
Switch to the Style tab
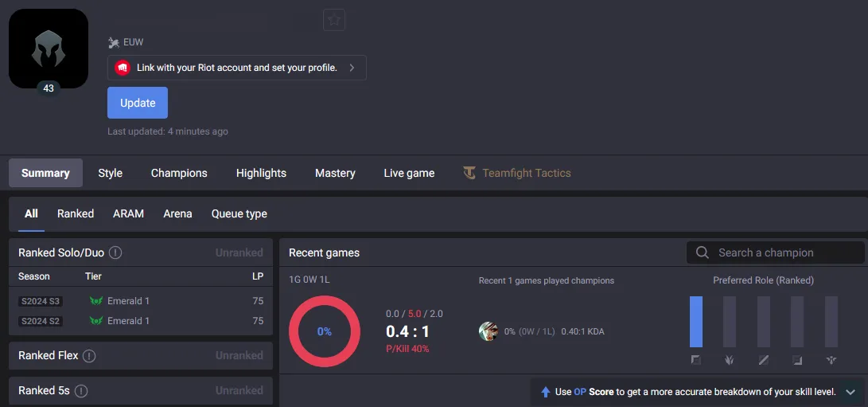click(x=110, y=173)
